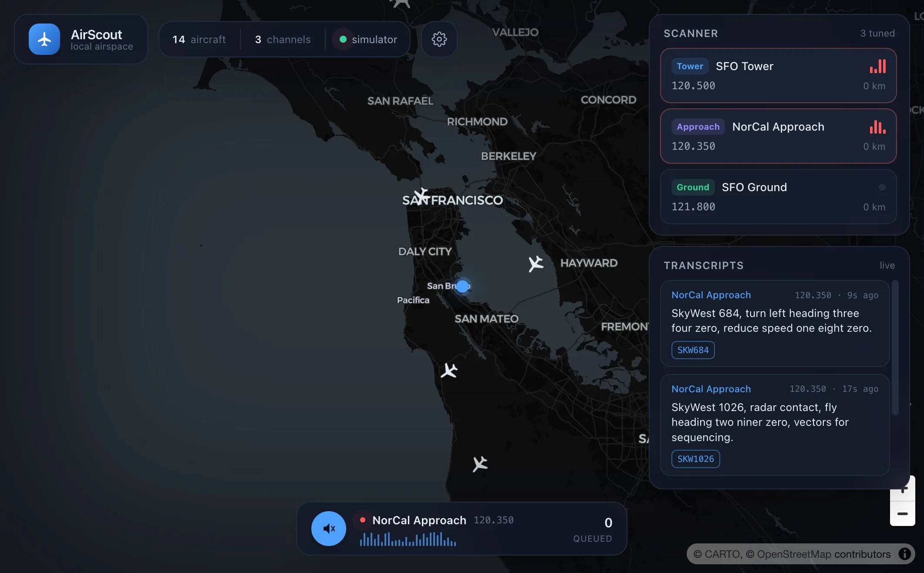The image size is (924, 573).
Task: Click the 121.800 frequency value
Action: 693,207
